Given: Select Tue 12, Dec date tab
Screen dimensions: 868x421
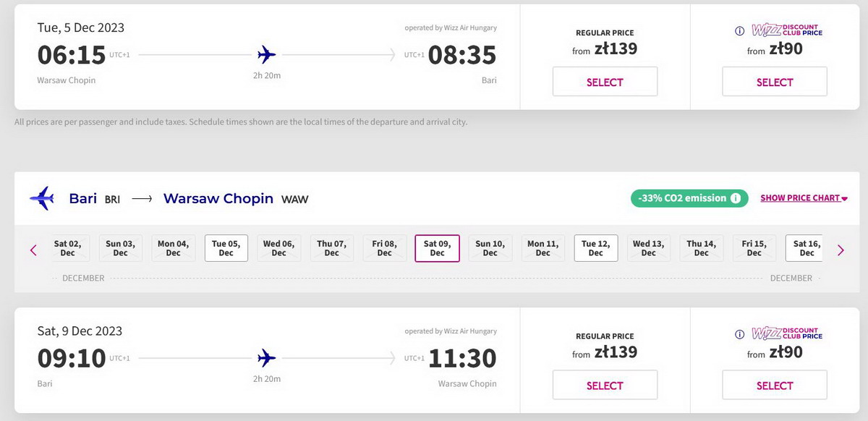Looking at the screenshot, I should (595, 248).
